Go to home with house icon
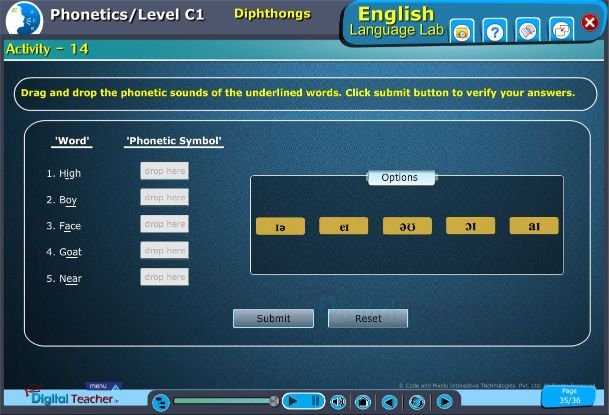Image resolution: width=609 pixels, height=415 pixels. click(x=363, y=402)
